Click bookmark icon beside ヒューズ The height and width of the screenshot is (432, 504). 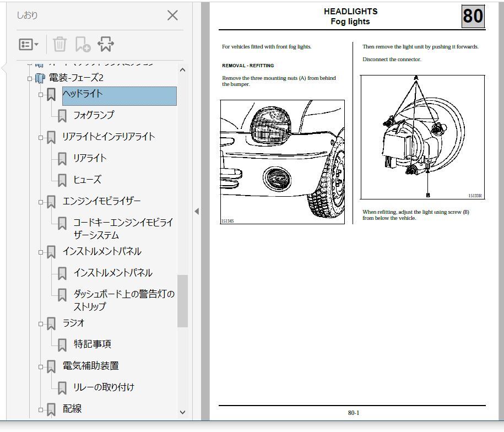point(62,180)
